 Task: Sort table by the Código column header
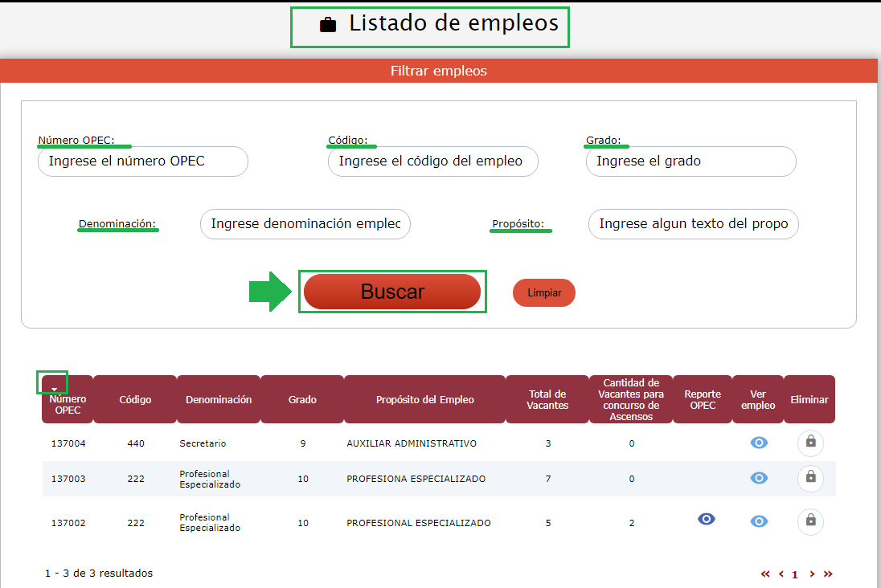[x=135, y=399]
